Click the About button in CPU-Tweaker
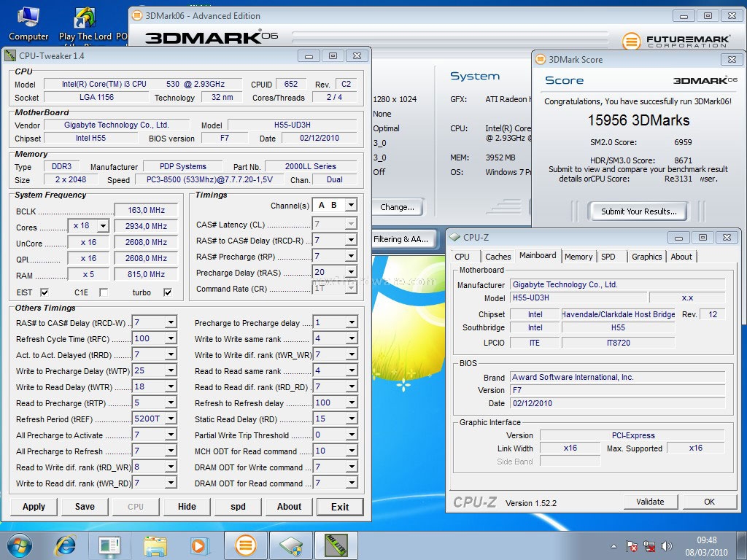Image resolution: width=747 pixels, height=560 pixels. 289,507
